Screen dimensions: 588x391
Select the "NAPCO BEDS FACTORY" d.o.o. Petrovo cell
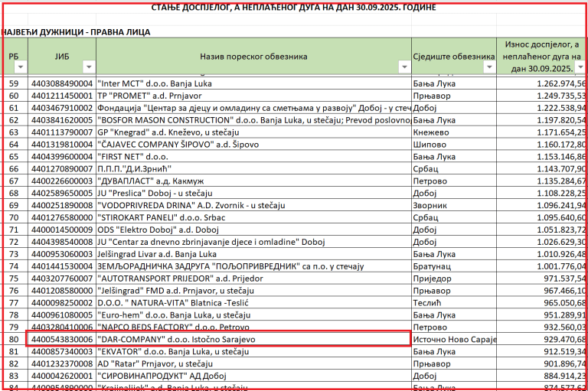253,326
